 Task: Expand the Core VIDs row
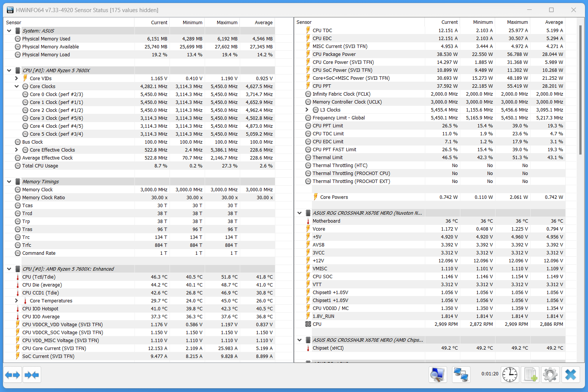click(17, 79)
